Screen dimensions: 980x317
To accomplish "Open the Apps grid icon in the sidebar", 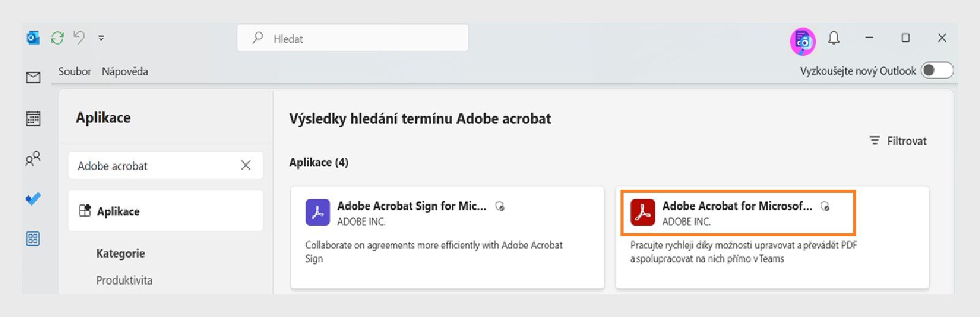I will [33, 239].
